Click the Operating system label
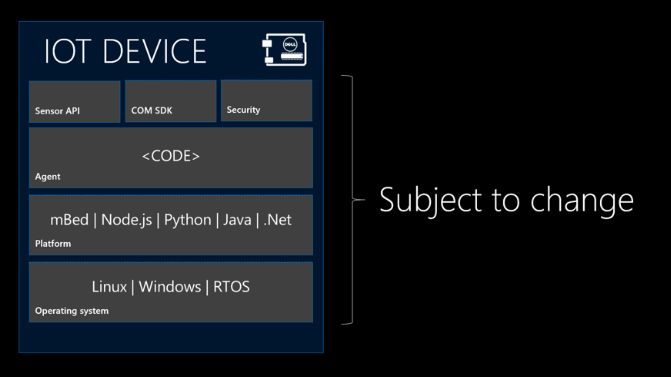 pos(72,311)
